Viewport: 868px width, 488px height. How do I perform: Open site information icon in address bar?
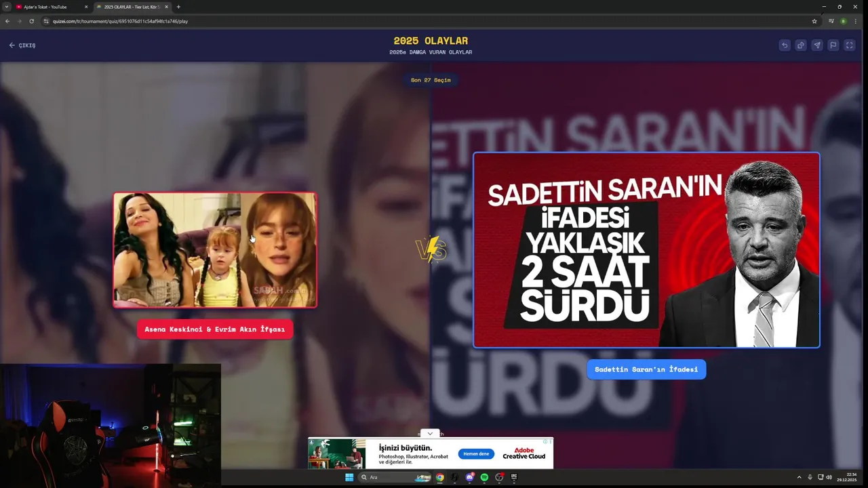[46, 21]
